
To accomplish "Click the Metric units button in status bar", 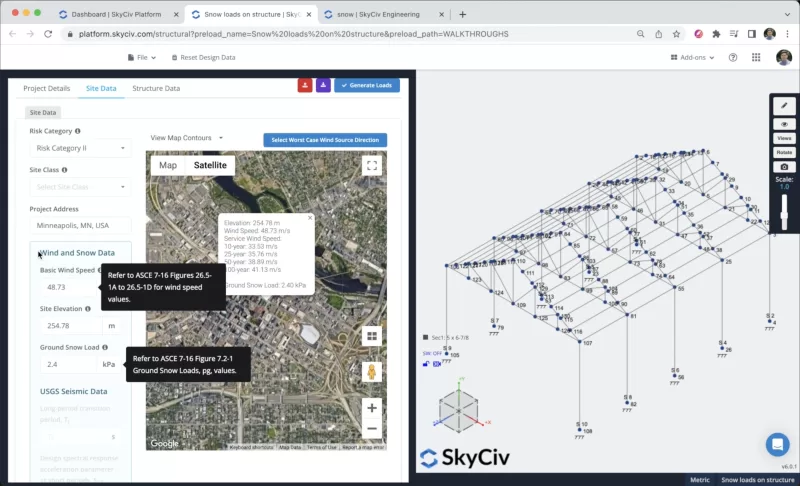I will tap(699, 480).
